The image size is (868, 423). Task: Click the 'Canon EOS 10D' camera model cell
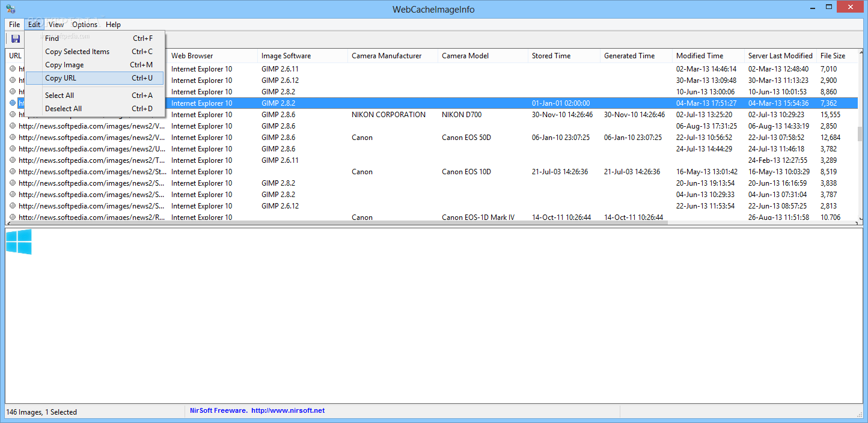[466, 172]
